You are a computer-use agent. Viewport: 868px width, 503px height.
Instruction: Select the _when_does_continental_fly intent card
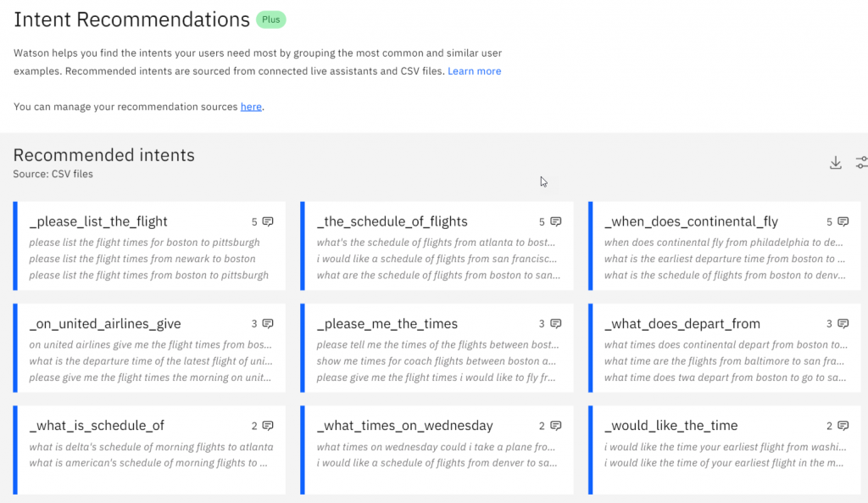coord(725,246)
